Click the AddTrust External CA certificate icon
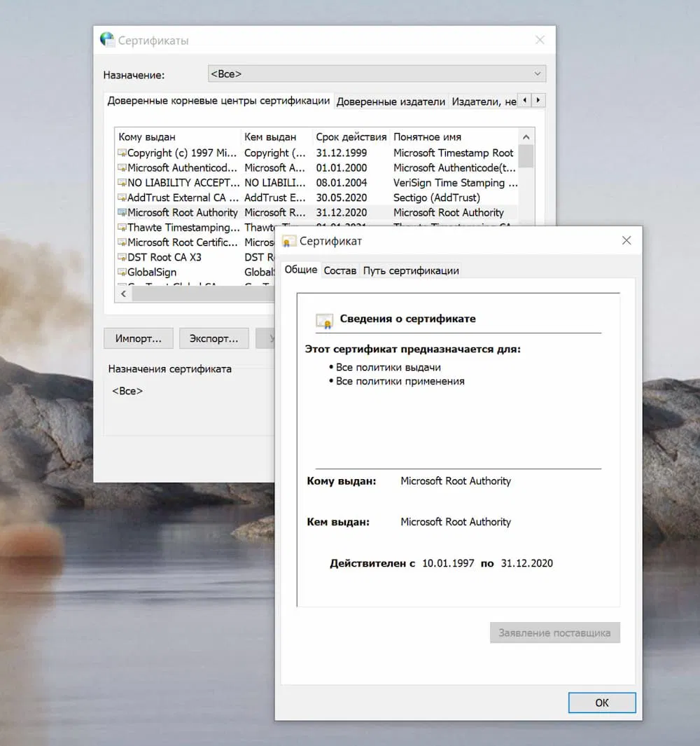The image size is (700, 746). point(122,198)
